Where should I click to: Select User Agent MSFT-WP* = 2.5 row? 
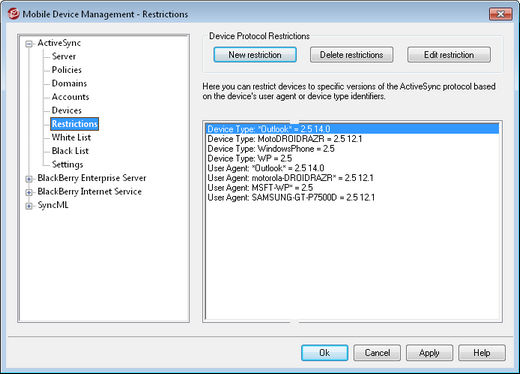tap(353, 188)
